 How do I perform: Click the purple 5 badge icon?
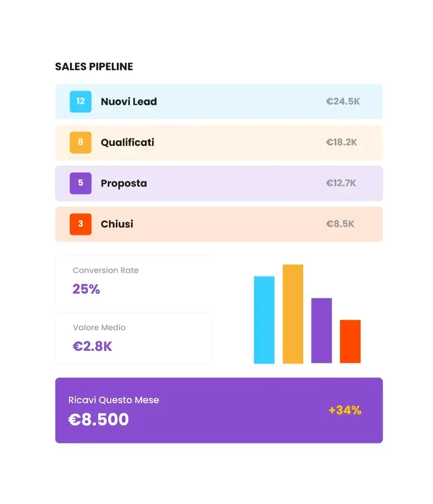[80, 183]
